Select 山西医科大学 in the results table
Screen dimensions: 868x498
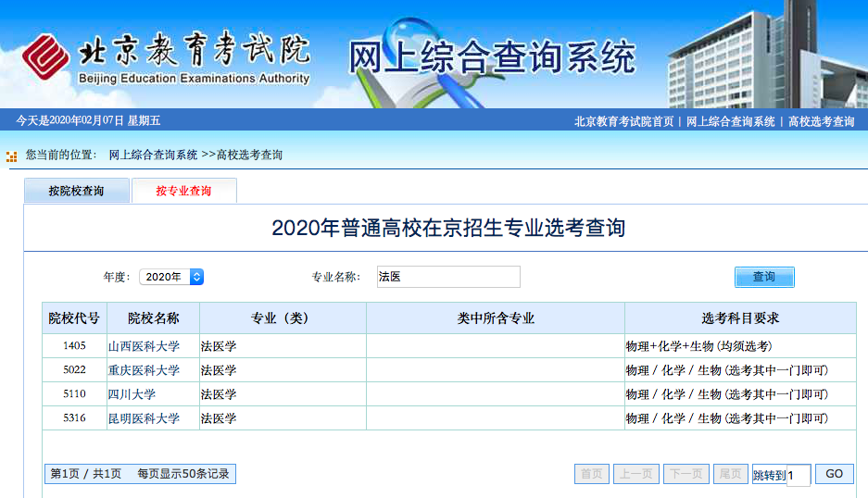point(144,346)
